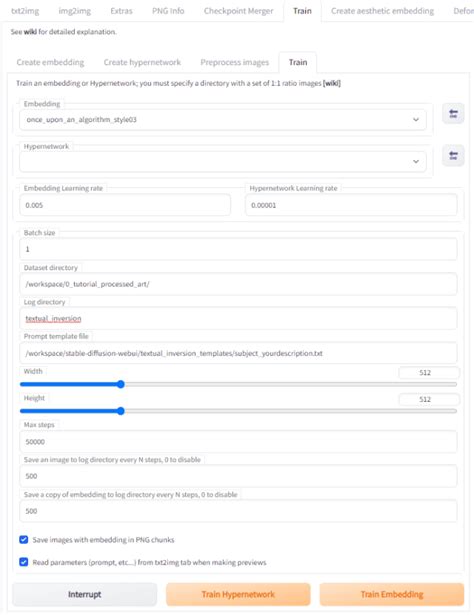Toggle Read parameters from txt2img tab checkbox
Image resolution: width=474 pixels, height=615 pixels.
pos(24,562)
